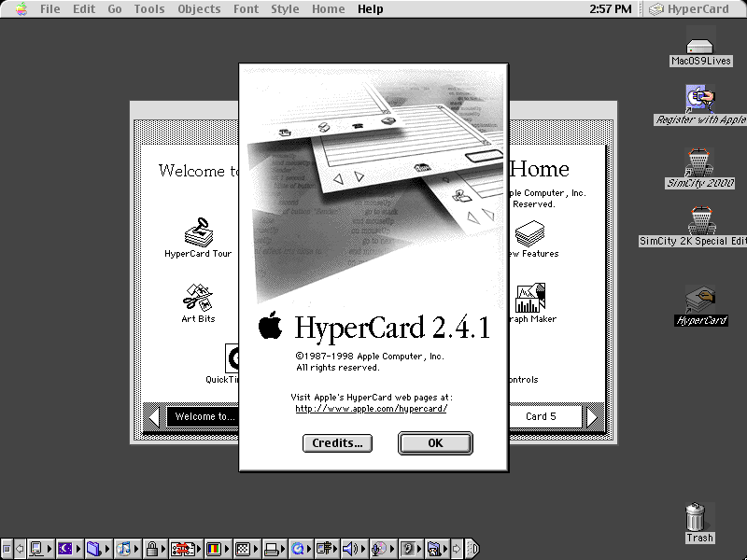The width and height of the screenshot is (747, 560).
Task: Click the Credits... button
Action: [x=337, y=443]
